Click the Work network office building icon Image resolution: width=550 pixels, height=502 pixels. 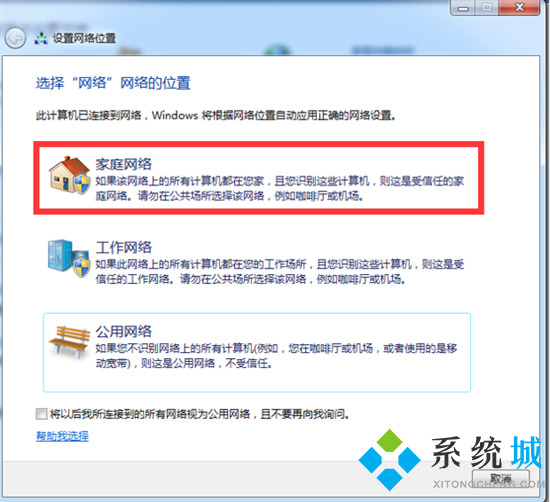(69, 258)
